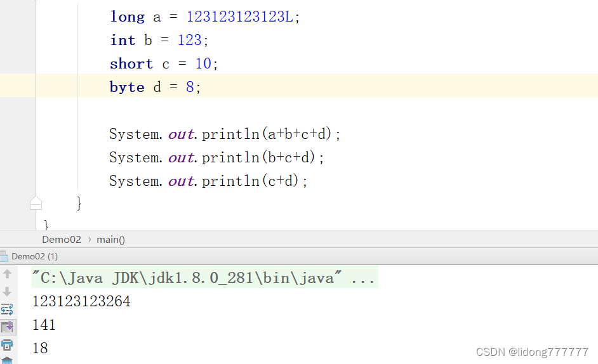Toggle the scroll-to-end icon in the run panel
Viewport: 598px width, 364px height.
[8, 327]
